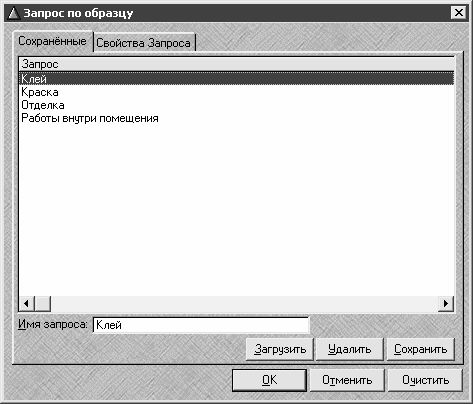Viewport: 473px width, 404px height.
Task: Click the Загрузить button
Action: [x=280, y=349]
